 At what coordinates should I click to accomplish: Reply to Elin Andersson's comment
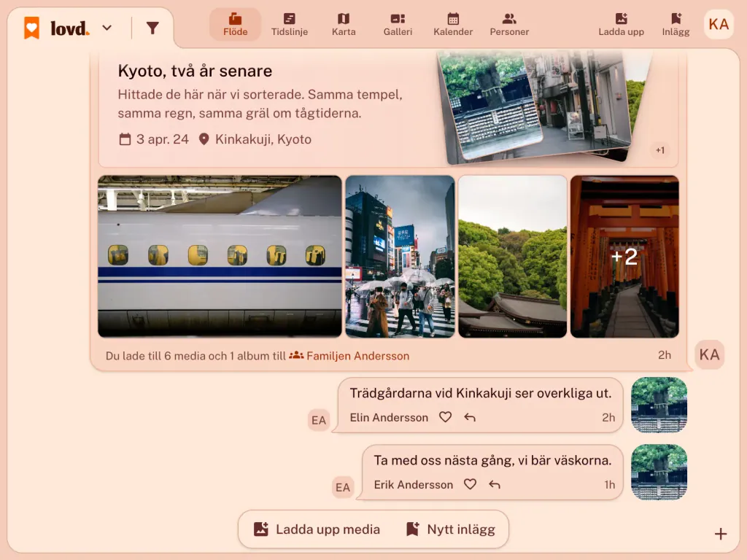[470, 418]
